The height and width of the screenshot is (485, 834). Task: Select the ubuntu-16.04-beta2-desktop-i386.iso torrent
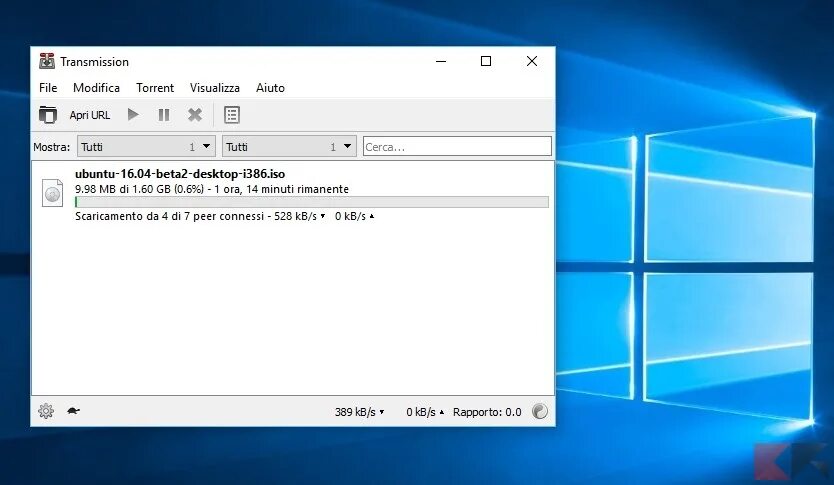pyautogui.click(x=293, y=195)
